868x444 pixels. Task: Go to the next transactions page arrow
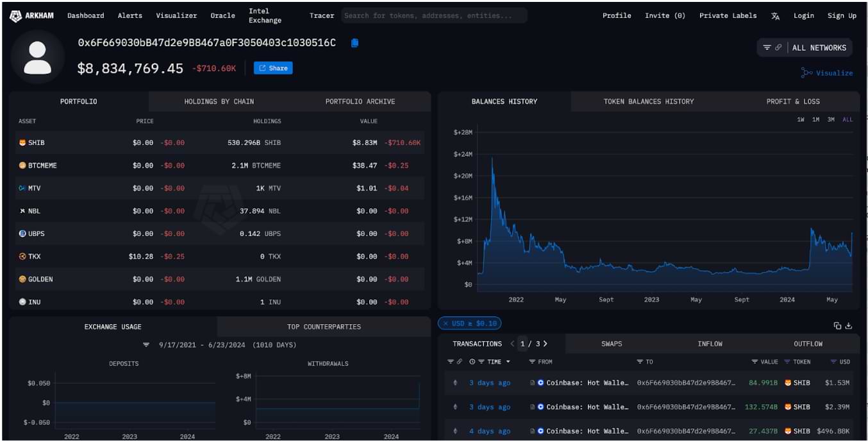click(x=545, y=344)
